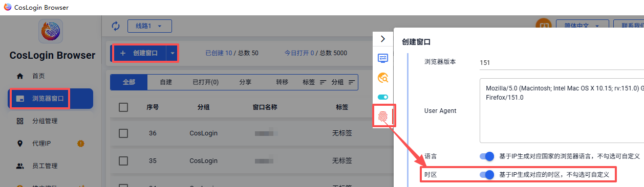Click the 代理IP location pin icon
644x187 pixels.
pos(20,144)
